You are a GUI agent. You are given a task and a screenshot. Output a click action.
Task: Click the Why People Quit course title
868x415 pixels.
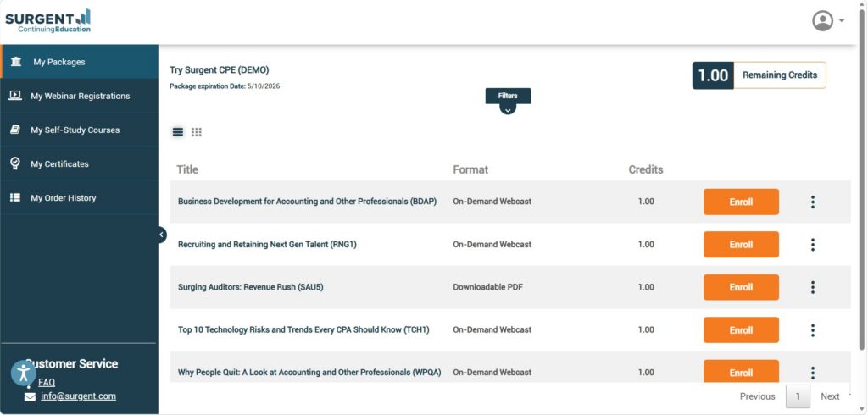(x=309, y=373)
